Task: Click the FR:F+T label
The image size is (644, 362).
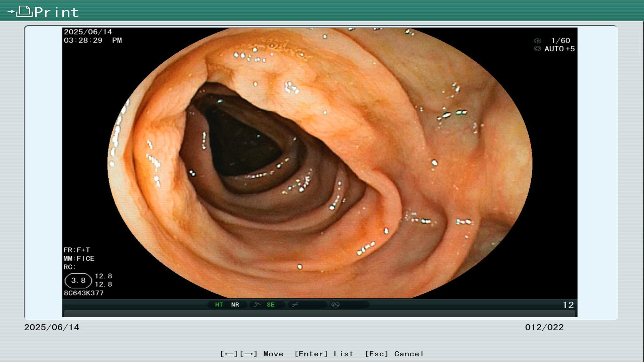Action: [76, 250]
